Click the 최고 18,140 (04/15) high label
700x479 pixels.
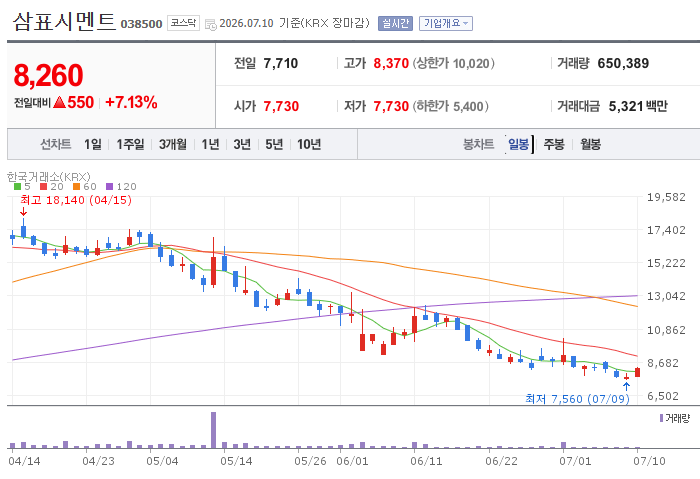76,200
